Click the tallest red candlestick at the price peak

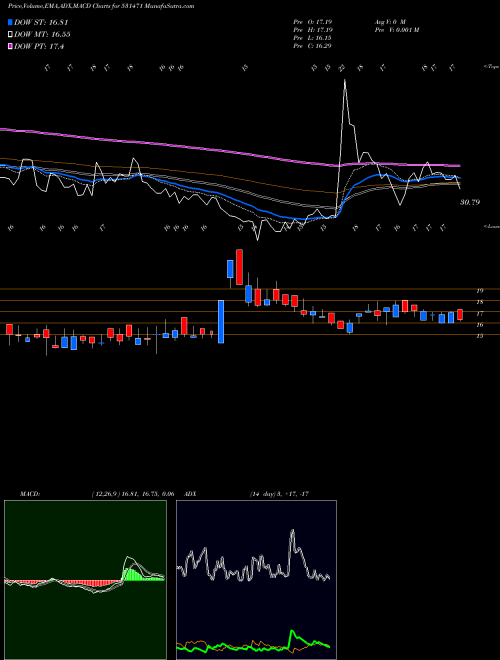coord(239,267)
